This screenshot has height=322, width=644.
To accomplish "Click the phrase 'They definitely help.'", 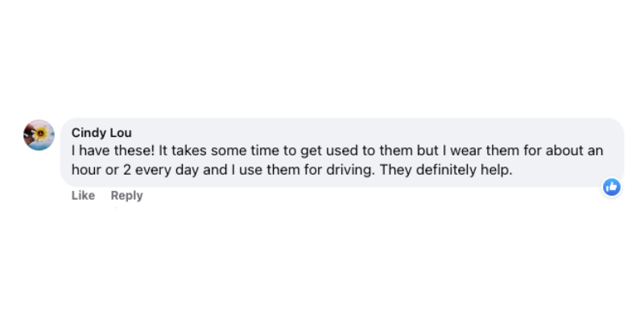I will point(446,170).
